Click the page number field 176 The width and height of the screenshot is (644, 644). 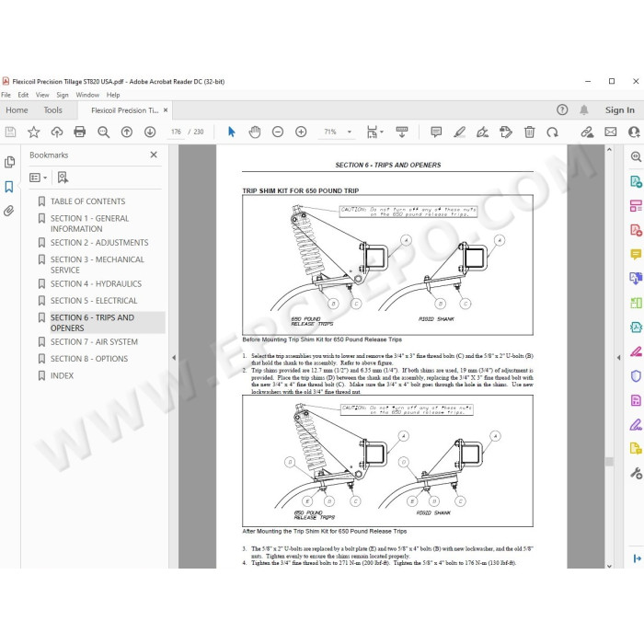click(x=177, y=132)
